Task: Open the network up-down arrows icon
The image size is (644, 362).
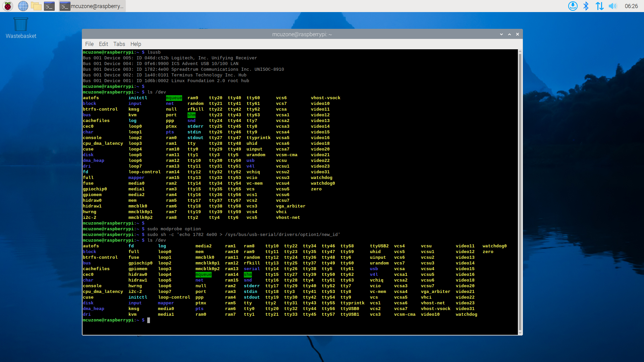Action: (599, 6)
